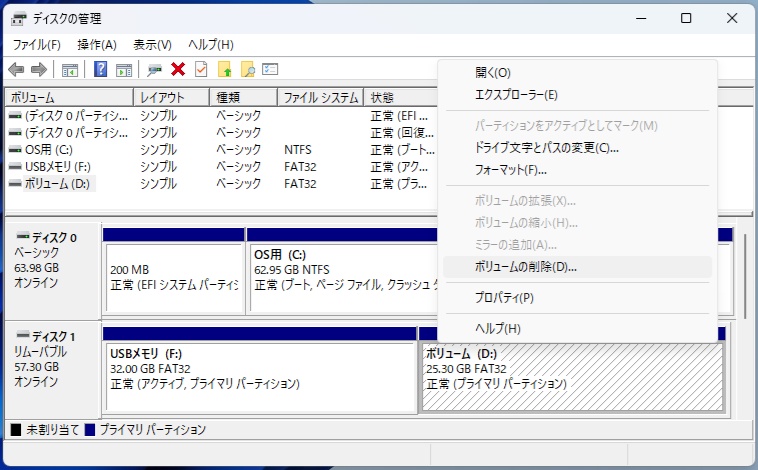Click the checklist settings toolbar icon
Image resolution: width=758 pixels, height=470 pixels.
click(x=270, y=70)
